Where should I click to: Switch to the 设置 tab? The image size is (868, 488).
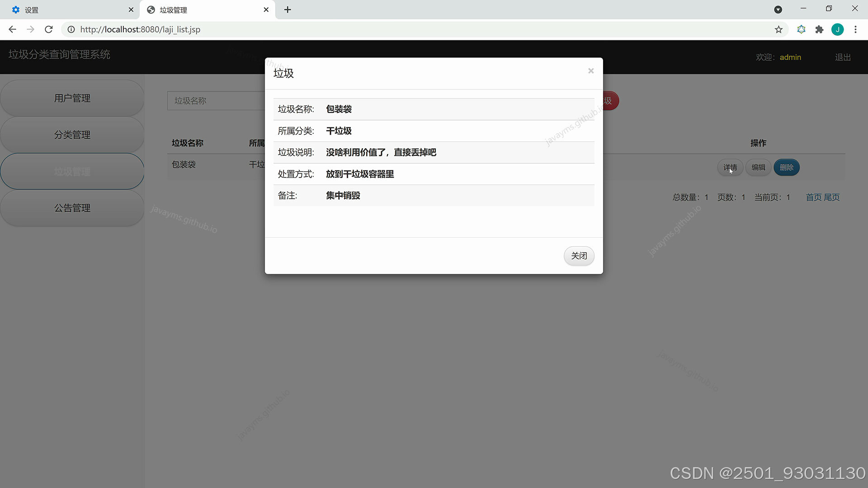pos(70,9)
